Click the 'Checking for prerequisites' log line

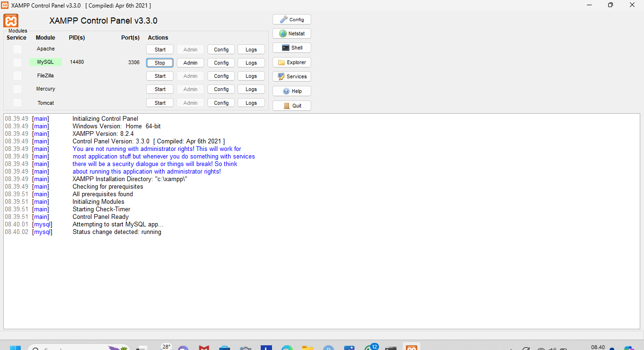tap(107, 187)
